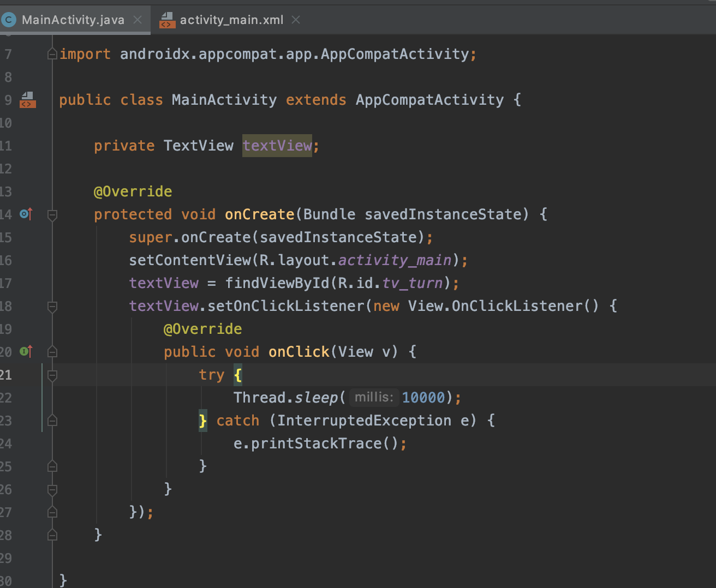Click the tv_turn id reference

point(413,283)
